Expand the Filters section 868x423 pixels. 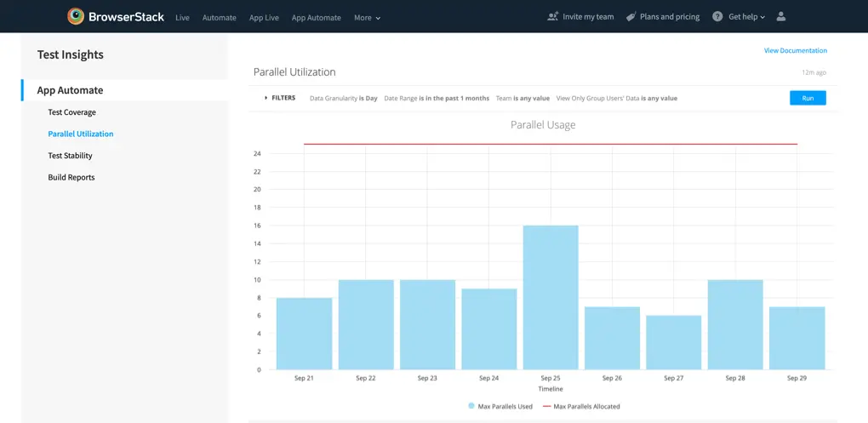[x=280, y=98]
